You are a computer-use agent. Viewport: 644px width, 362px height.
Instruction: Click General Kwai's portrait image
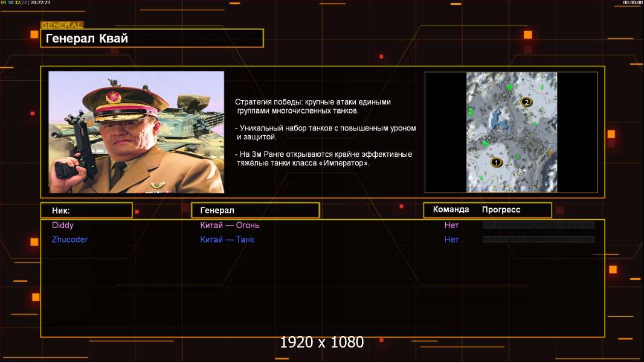pos(136,132)
